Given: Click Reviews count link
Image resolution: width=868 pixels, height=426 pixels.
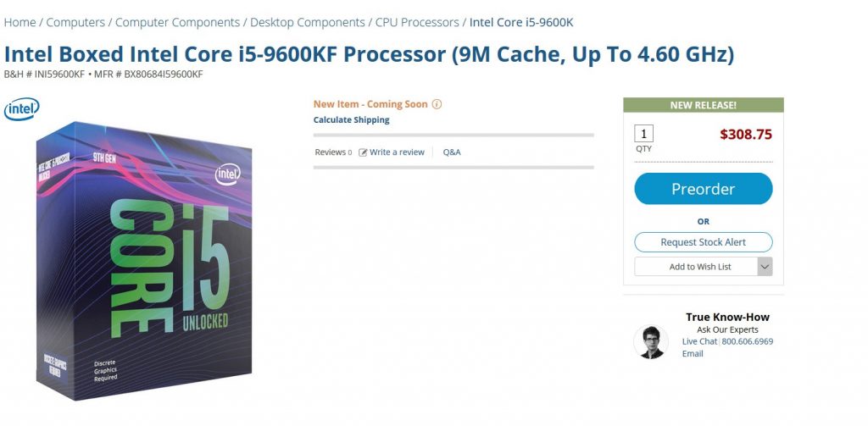Looking at the screenshot, I should (333, 152).
